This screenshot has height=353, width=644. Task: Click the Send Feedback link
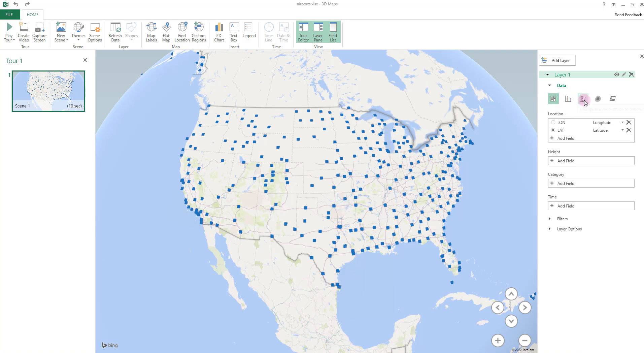pos(628,14)
